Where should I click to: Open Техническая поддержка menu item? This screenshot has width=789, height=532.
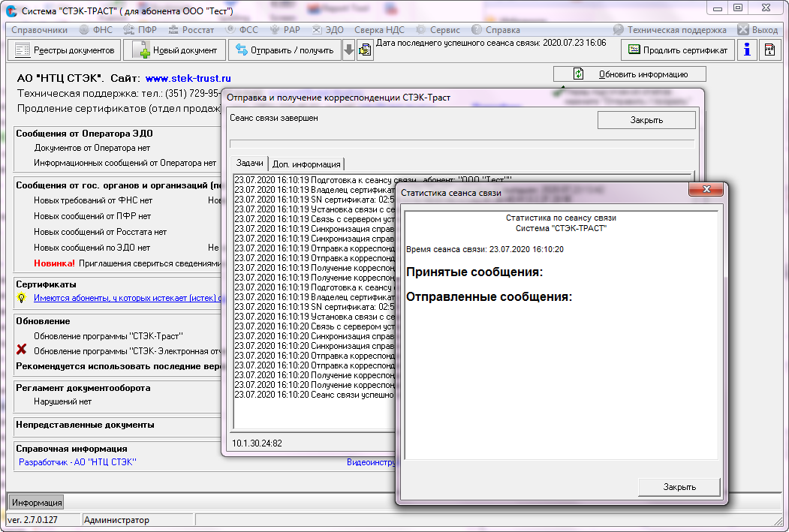(x=670, y=30)
